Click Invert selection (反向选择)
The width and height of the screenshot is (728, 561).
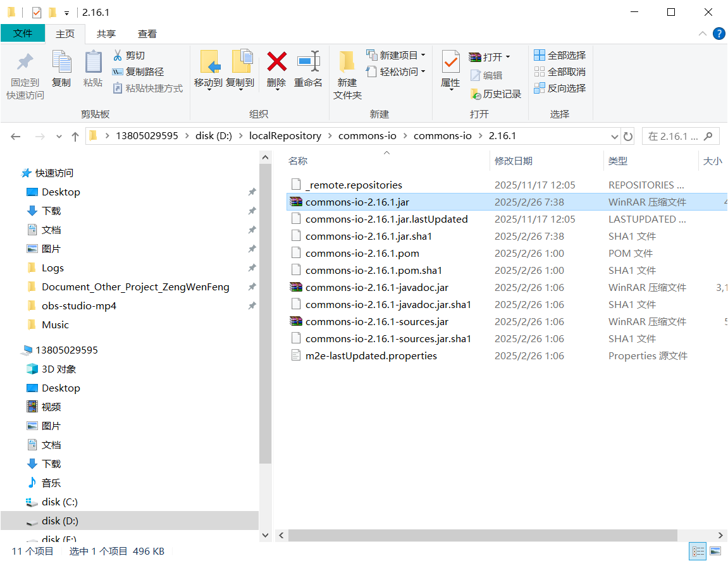(x=560, y=89)
